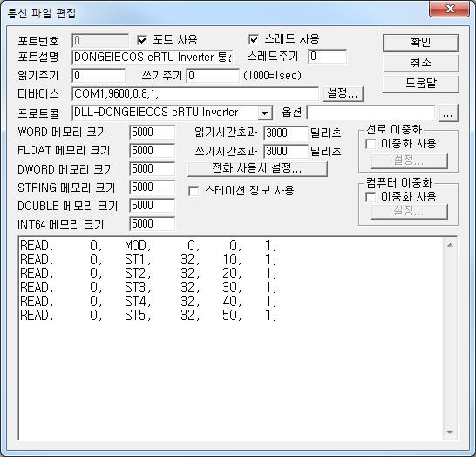Image resolution: width=476 pixels, height=457 pixels.
Task: Expand the 프로토콜 dropdown arrow
Action: coord(265,113)
